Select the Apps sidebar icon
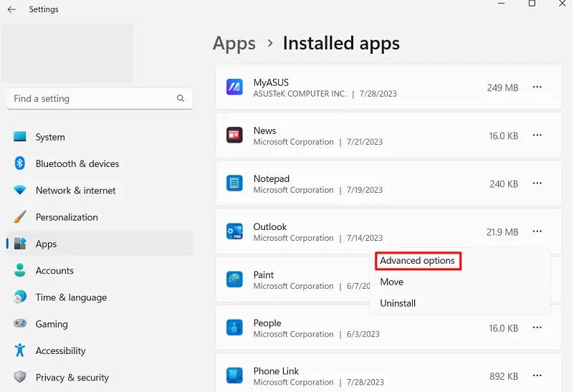574x392 pixels. point(20,243)
